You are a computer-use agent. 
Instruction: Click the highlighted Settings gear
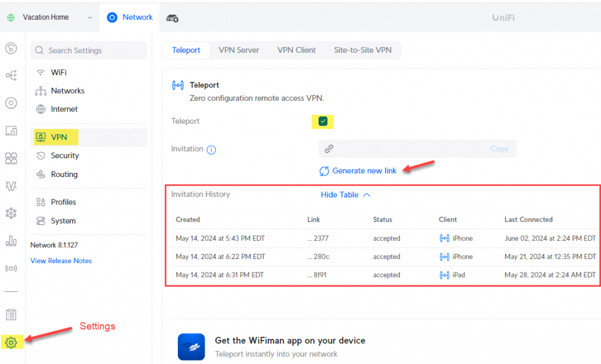[x=11, y=342]
